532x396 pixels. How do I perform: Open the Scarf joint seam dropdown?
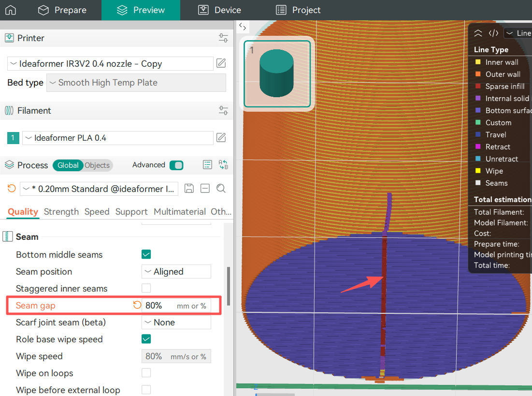176,323
